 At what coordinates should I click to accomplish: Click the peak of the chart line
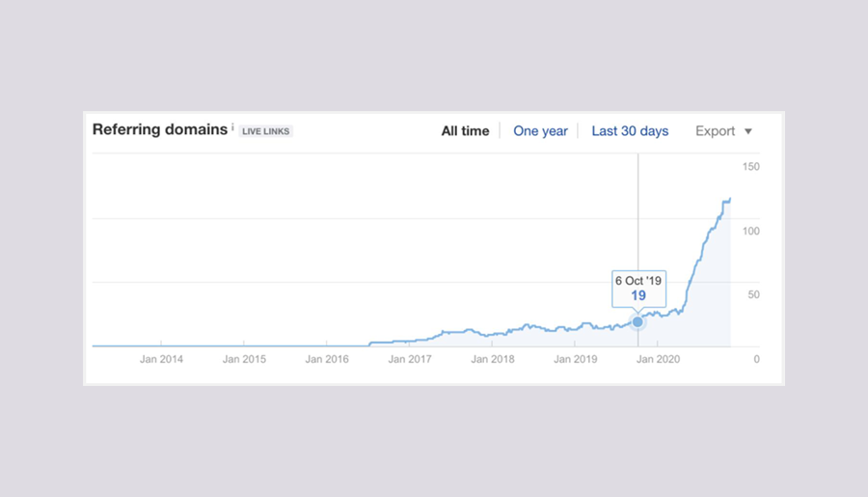[x=730, y=199]
